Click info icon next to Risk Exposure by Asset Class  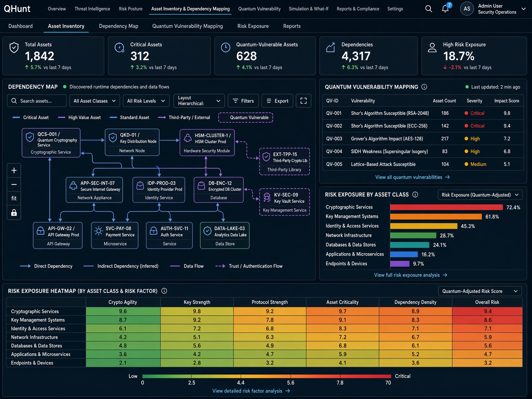[x=415, y=195]
